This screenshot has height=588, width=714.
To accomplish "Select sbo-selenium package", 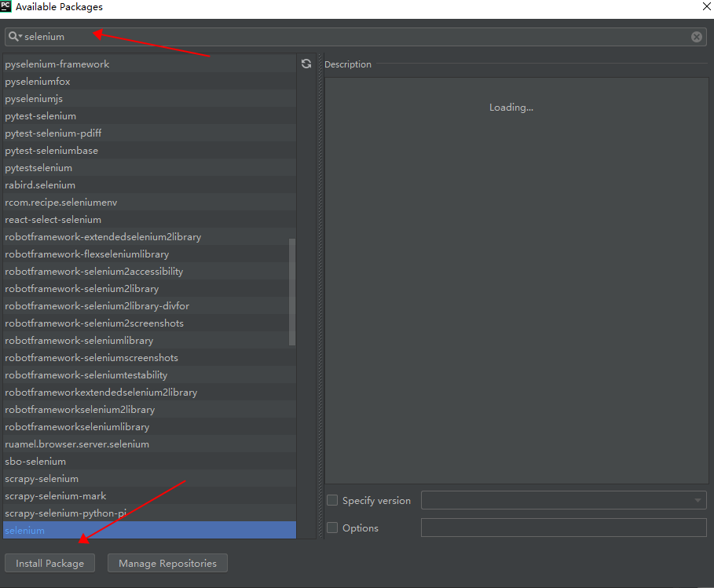I will pos(149,462).
